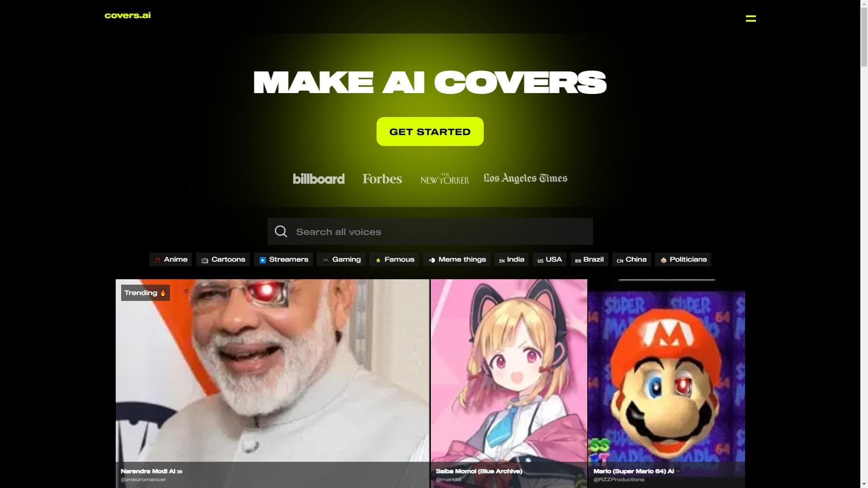Select the Famous category tag
This screenshot has width=868, height=488.
tap(394, 259)
